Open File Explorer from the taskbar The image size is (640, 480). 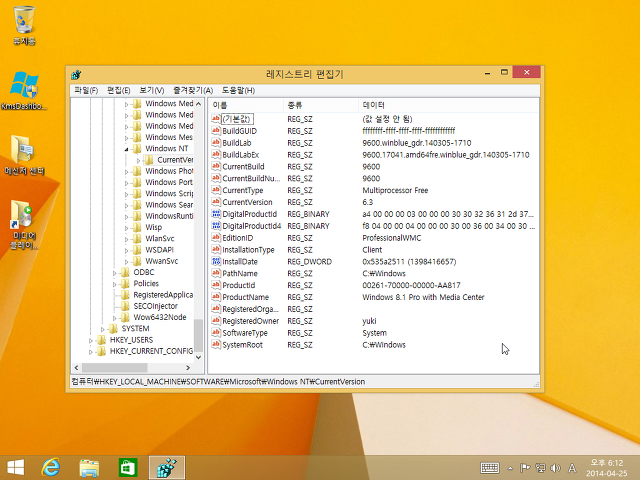[x=89, y=468]
